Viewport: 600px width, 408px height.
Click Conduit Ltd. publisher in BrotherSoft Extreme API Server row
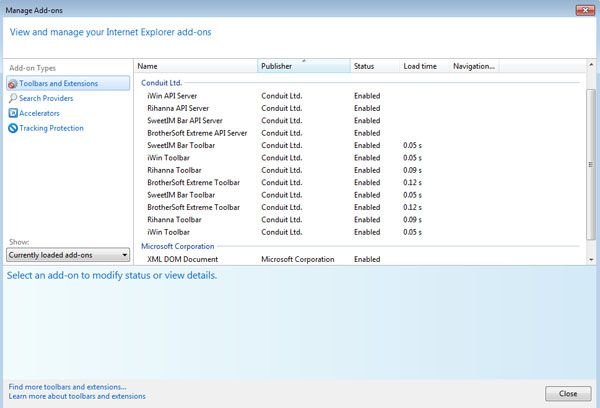coord(282,133)
